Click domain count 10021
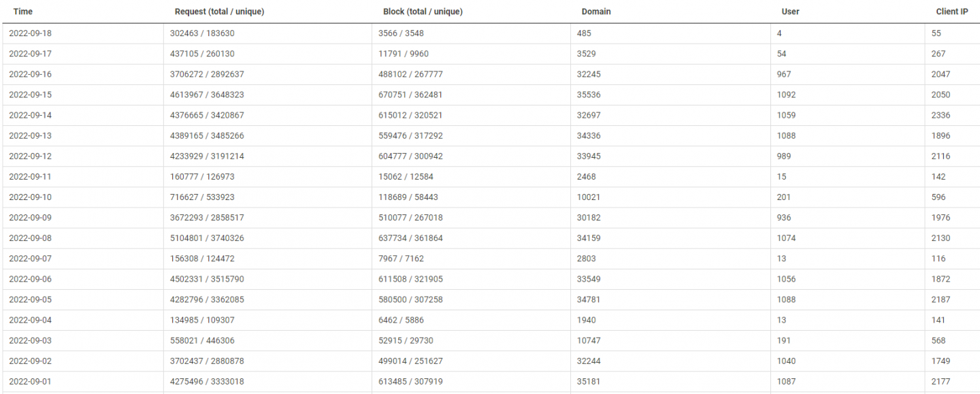The image size is (980, 394). tap(589, 197)
